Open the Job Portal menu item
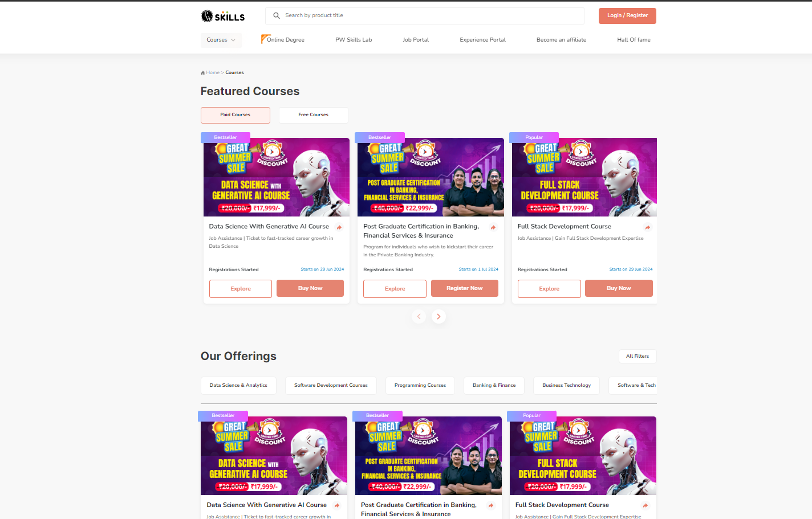This screenshot has width=812, height=519. (416, 40)
